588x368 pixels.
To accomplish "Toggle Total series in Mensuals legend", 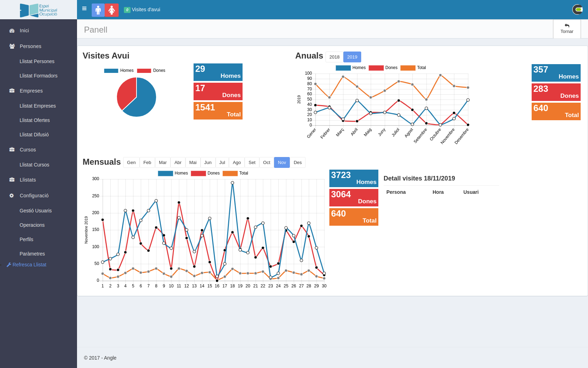I will [x=236, y=173].
